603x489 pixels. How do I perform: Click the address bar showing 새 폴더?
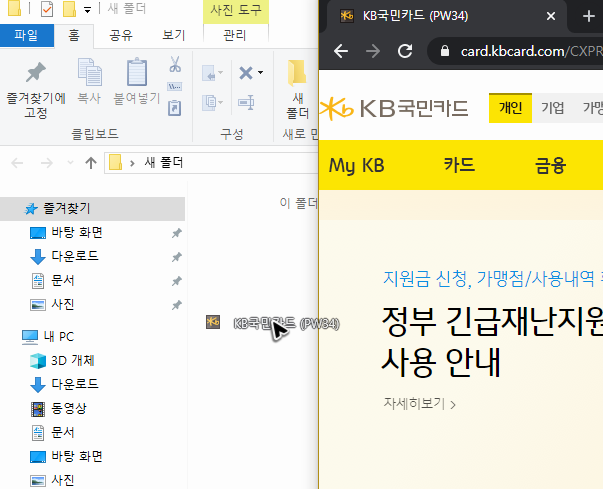click(211, 163)
